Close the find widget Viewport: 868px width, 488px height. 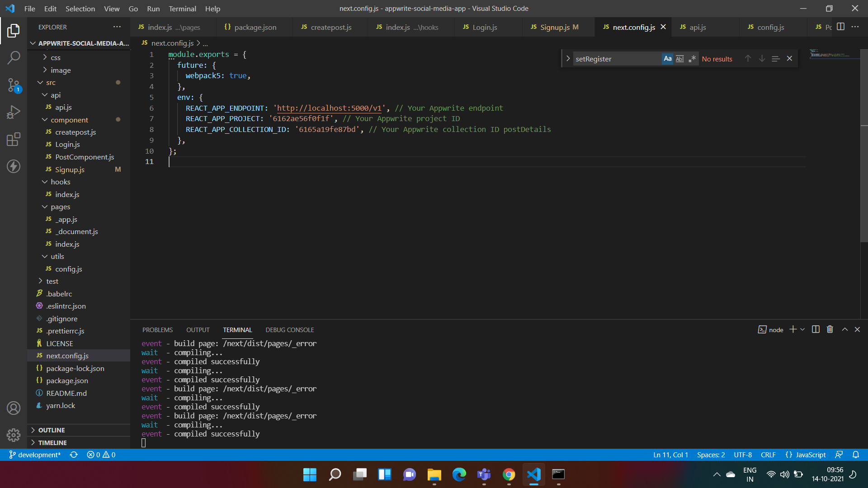tap(789, 59)
